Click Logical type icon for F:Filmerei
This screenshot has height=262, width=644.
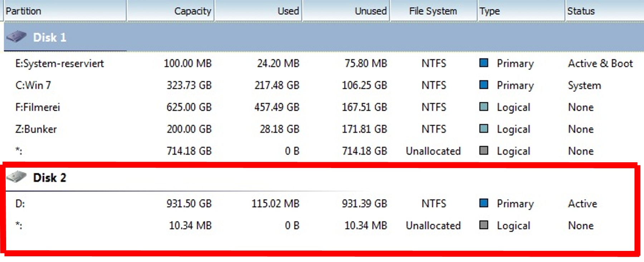point(483,107)
